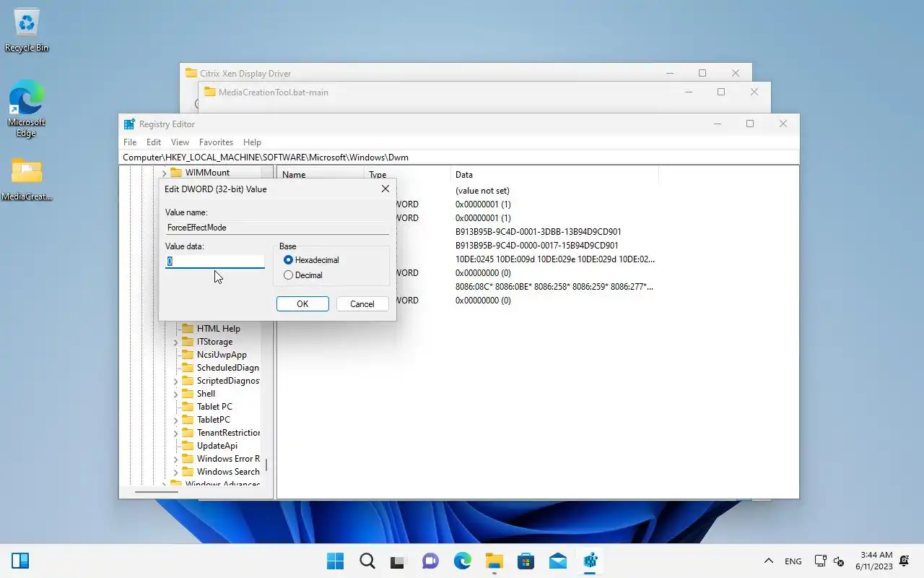Open the View menu in Registry Editor

pos(180,142)
